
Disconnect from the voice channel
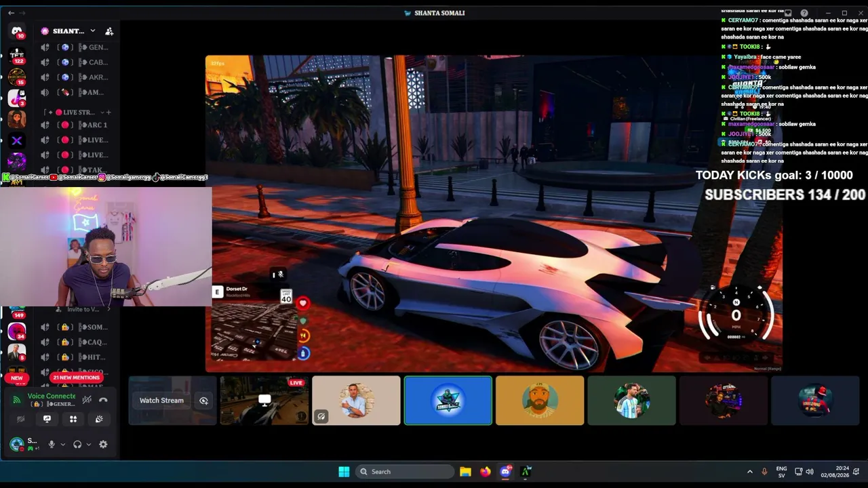pos(103,400)
